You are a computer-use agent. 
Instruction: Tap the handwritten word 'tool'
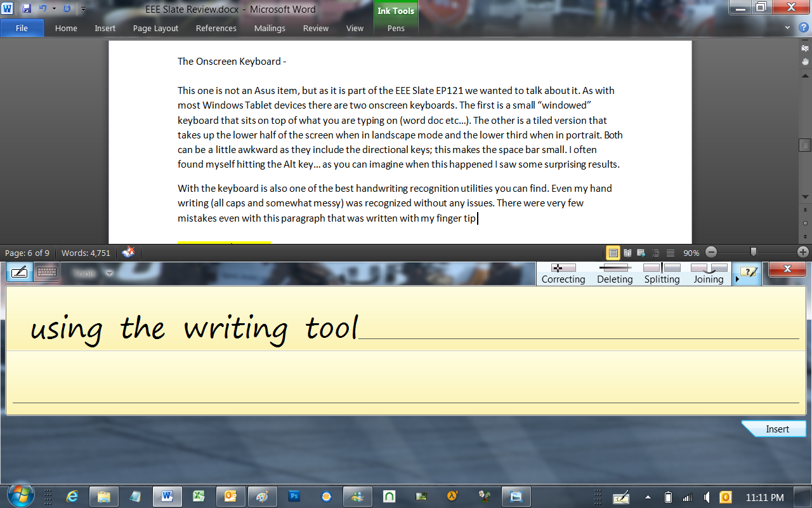point(332,328)
